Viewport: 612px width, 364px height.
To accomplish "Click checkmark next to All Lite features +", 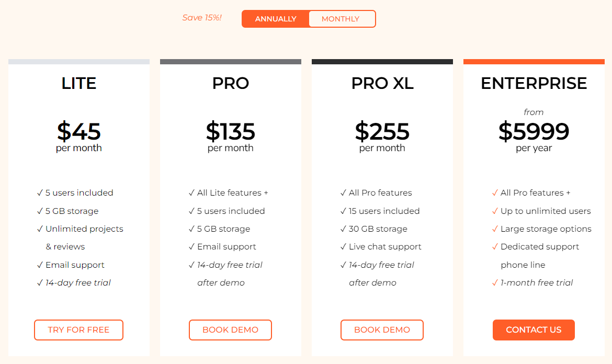I will [x=191, y=193].
